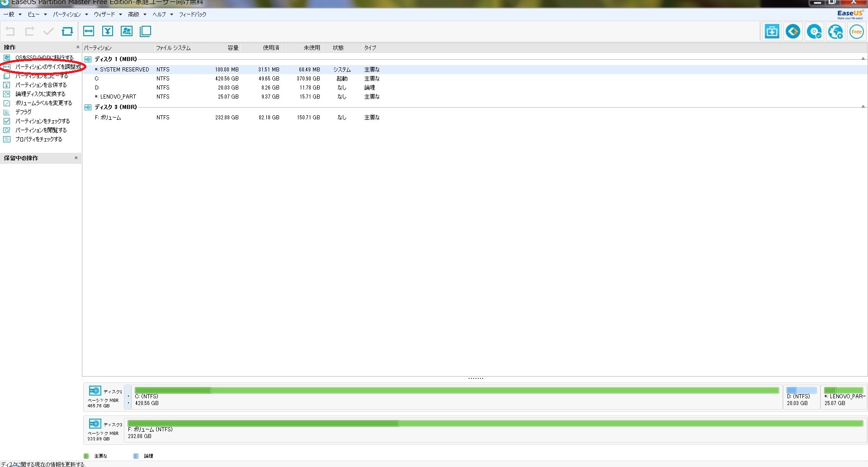The height and width of the screenshot is (467, 868).
Task: Open the 一般 menu
Action: (12, 14)
